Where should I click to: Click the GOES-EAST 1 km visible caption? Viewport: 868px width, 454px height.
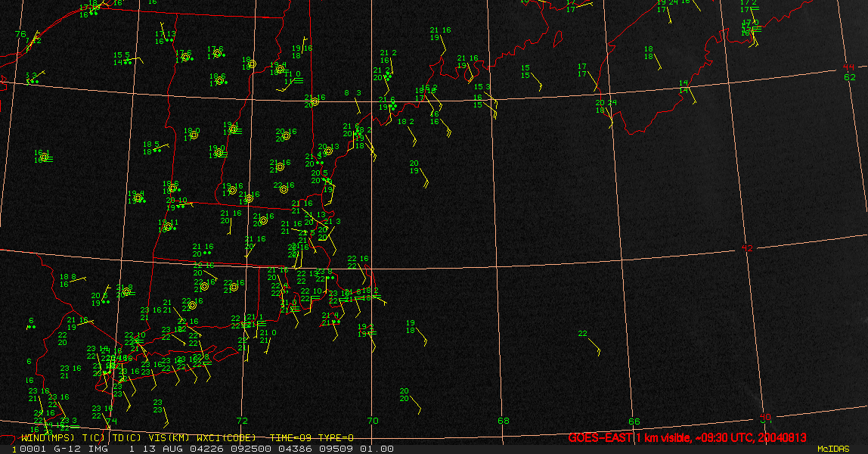pos(687,437)
